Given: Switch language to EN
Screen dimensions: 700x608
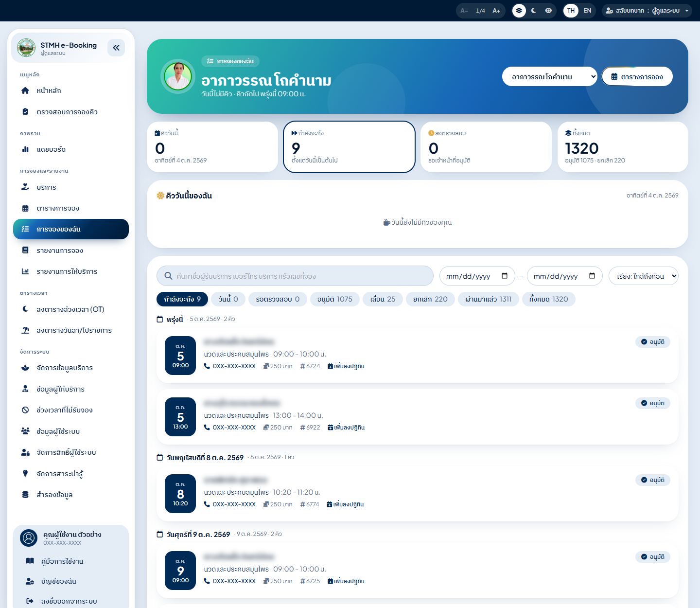Looking at the screenshot, I should [587, 11].
